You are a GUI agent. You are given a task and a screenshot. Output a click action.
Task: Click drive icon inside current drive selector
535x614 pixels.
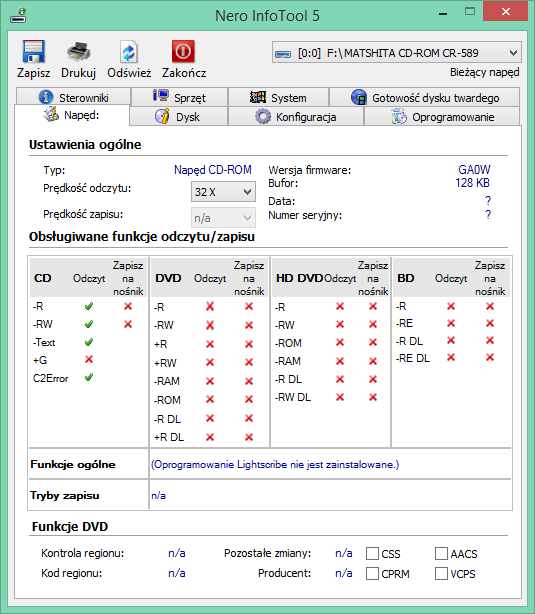click(283, 54)
